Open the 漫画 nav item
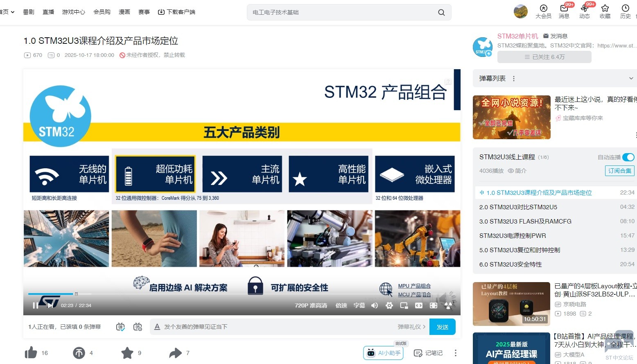 click(x=124, y=12)
